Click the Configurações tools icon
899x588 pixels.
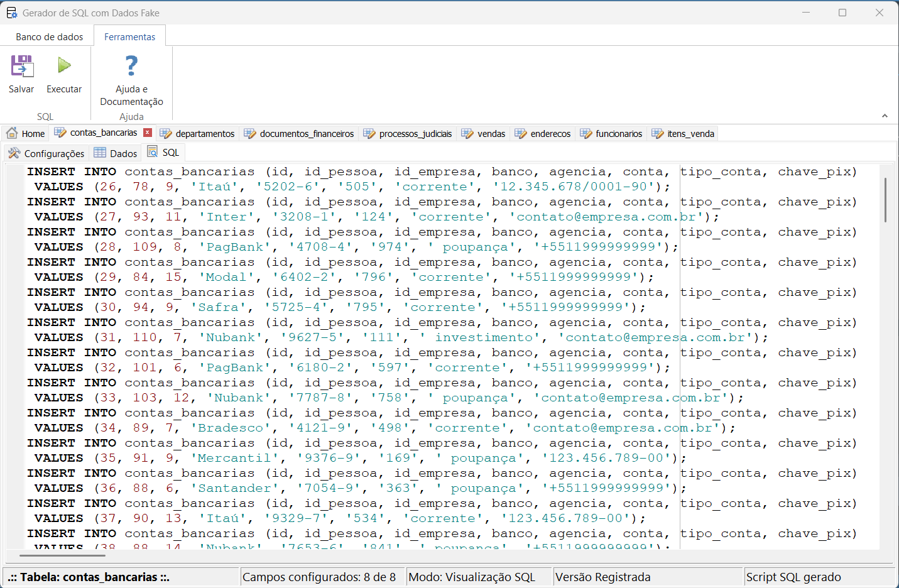pos(14,153)
